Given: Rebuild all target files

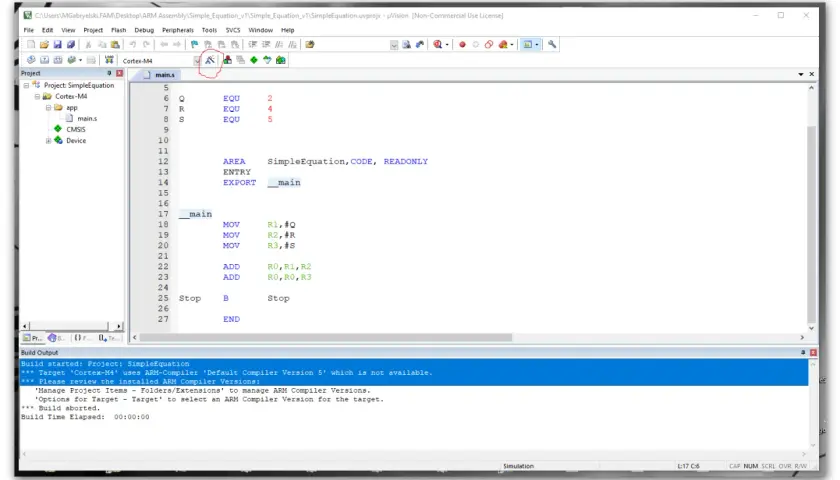Looking at the screenshot, I should [x=58, y=60].
